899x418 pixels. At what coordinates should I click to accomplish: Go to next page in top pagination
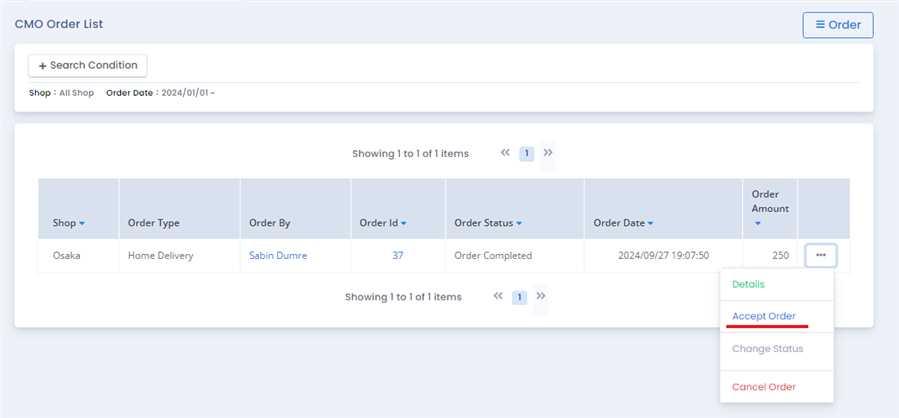click(x=548, y=153)
